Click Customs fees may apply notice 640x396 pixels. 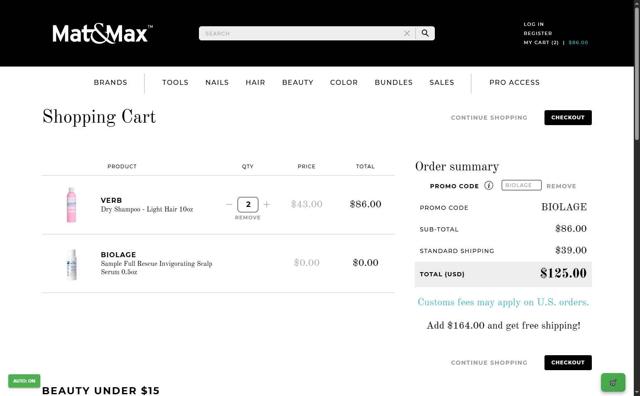(x=503, y=303)
